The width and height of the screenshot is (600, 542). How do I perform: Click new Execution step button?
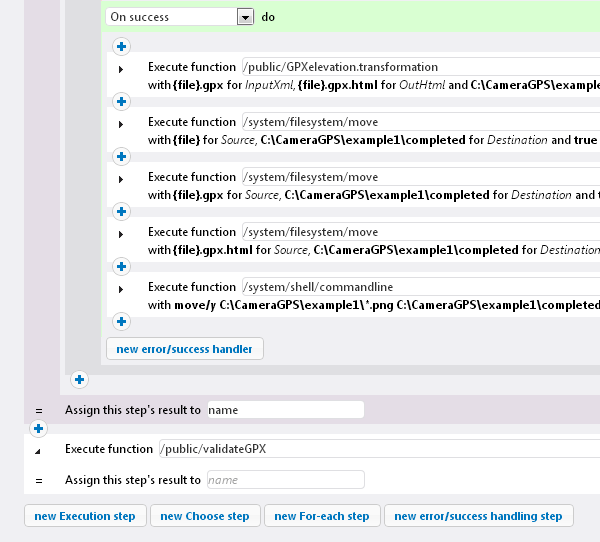[85, 516]
